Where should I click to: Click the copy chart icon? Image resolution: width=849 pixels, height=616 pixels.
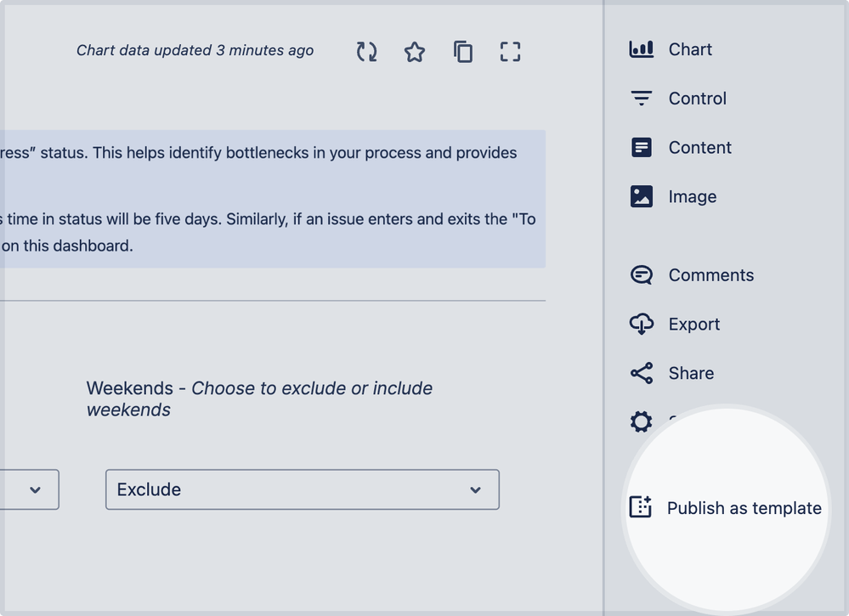point(462,52)
